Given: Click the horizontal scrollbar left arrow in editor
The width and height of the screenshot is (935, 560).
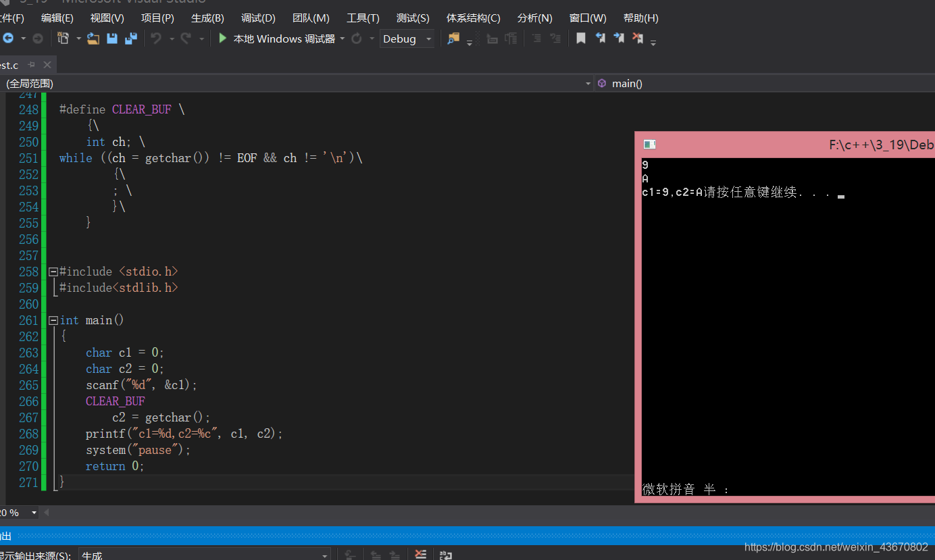Looking at the screenshot, I should click(47, 513).
